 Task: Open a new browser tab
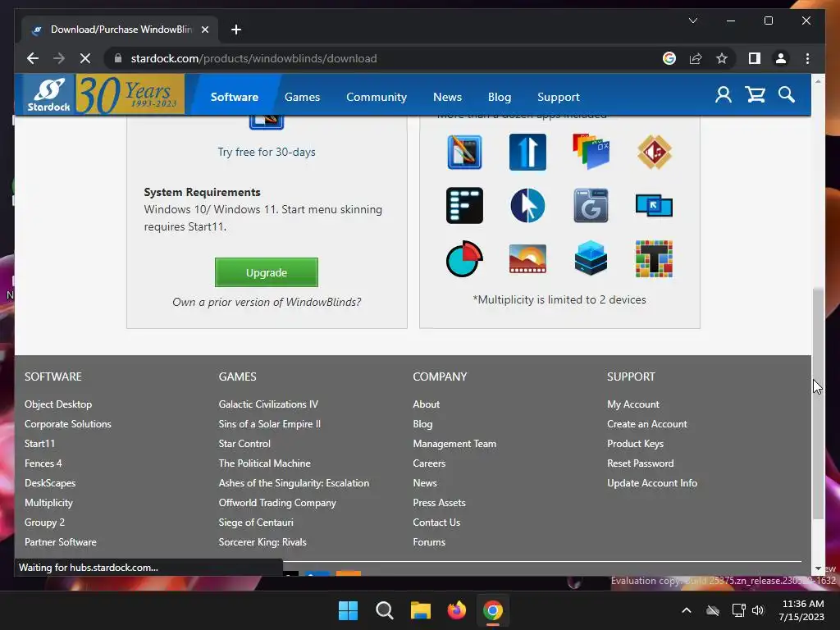coord(236,30)
